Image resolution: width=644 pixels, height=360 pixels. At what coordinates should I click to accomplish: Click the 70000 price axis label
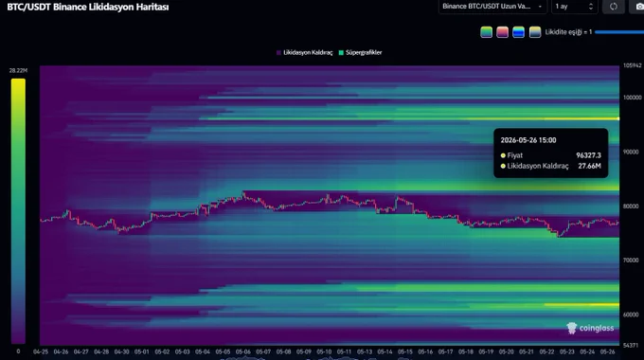[x=631, y=261]
